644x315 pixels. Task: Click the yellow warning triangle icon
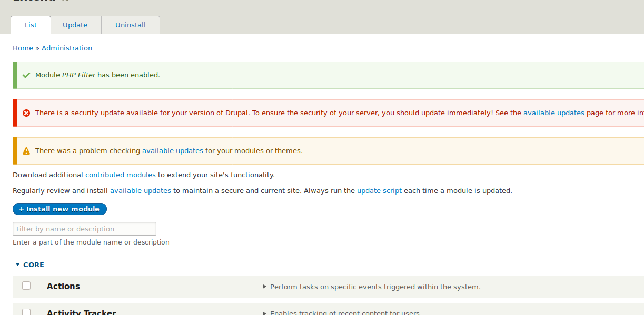(x=26, y=151)
